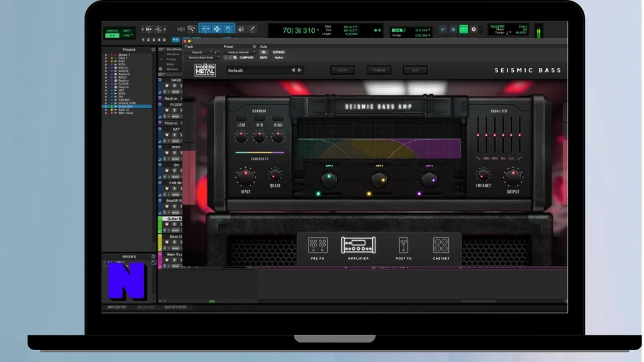This screenshot has height=362, width=644.
Task: Open the Groups list options menu
Action: click(153, 256)
